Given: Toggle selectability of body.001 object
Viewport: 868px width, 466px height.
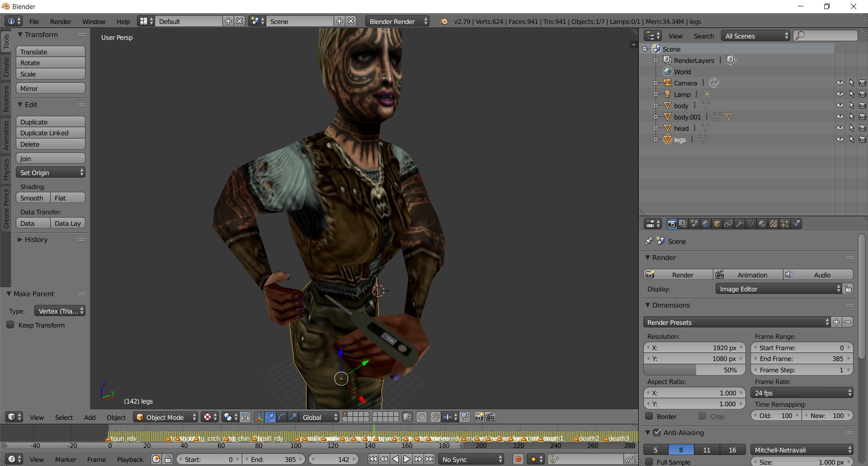Looking at the screenshot, I should pyautogui.click(x=852, y=117).
